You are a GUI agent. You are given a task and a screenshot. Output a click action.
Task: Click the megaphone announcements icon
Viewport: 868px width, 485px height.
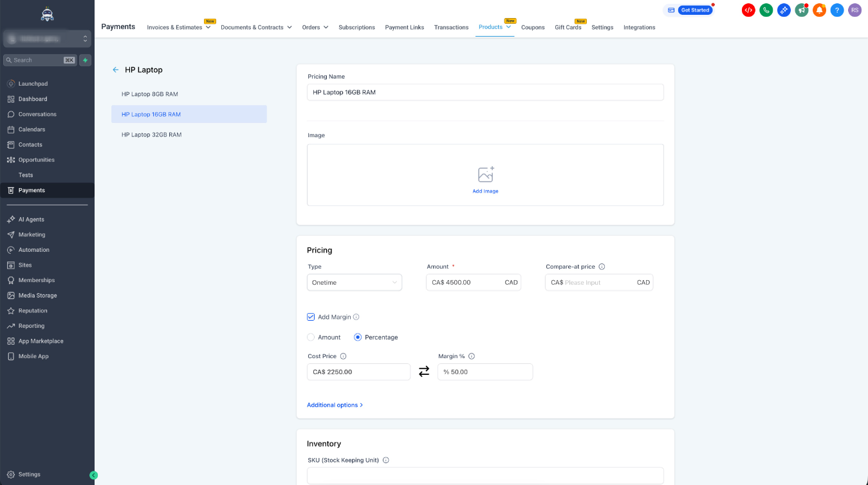[x=801, y=10]
